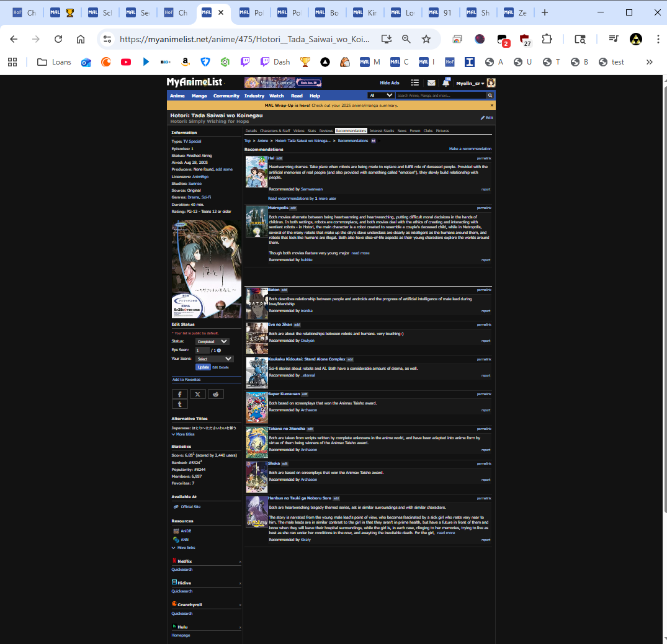Switch to the Details tab
The height and width of the screenshot is (644, 667).
251,131
